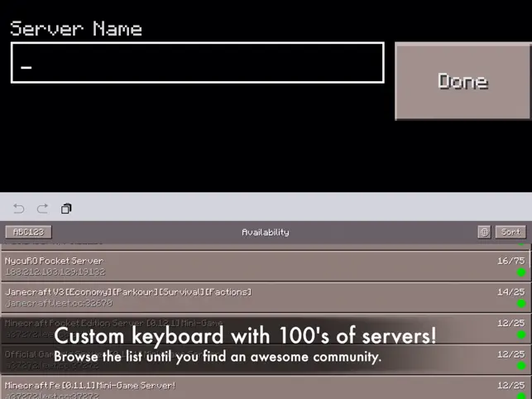The width and height of the screenshot is (532, 399).
Task: Switch to the ABC123 keyboard
Action: coord(28,233)
